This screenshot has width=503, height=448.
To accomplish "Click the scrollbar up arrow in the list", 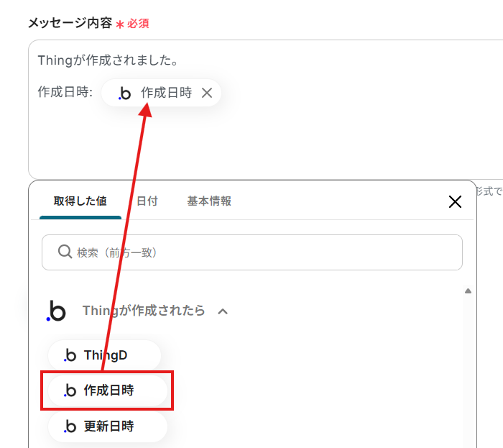I will click(x=468, y=291).
